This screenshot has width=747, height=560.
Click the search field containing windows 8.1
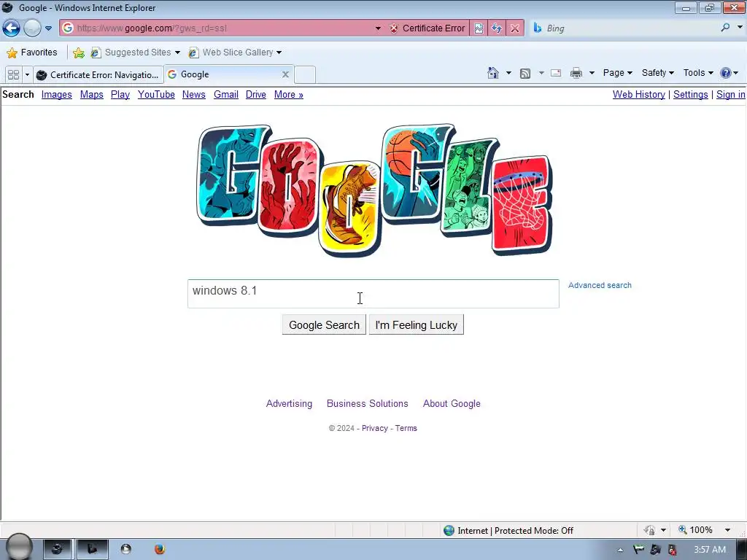pos(373,294)
